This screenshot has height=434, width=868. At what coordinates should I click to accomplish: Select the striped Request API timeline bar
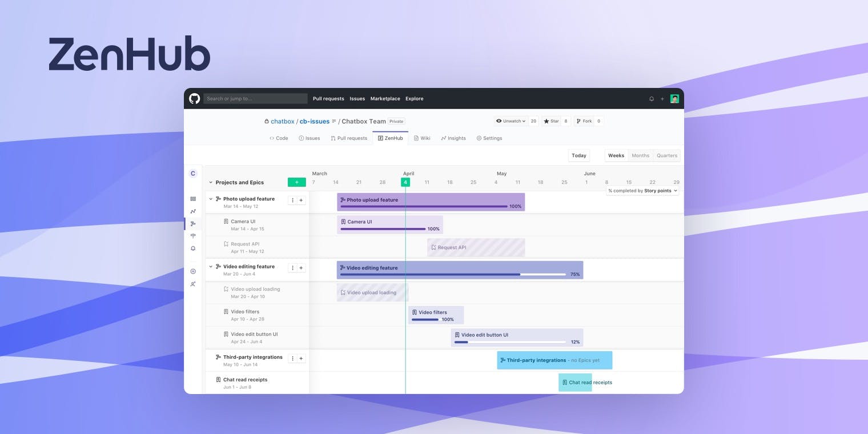click(476, 247)
